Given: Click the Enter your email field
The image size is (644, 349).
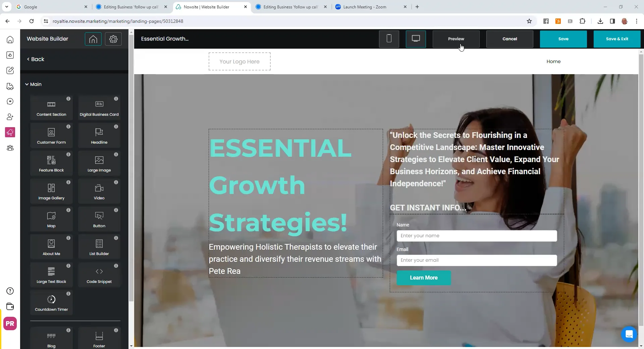Looking at the screenshot, I should [477, 260].
